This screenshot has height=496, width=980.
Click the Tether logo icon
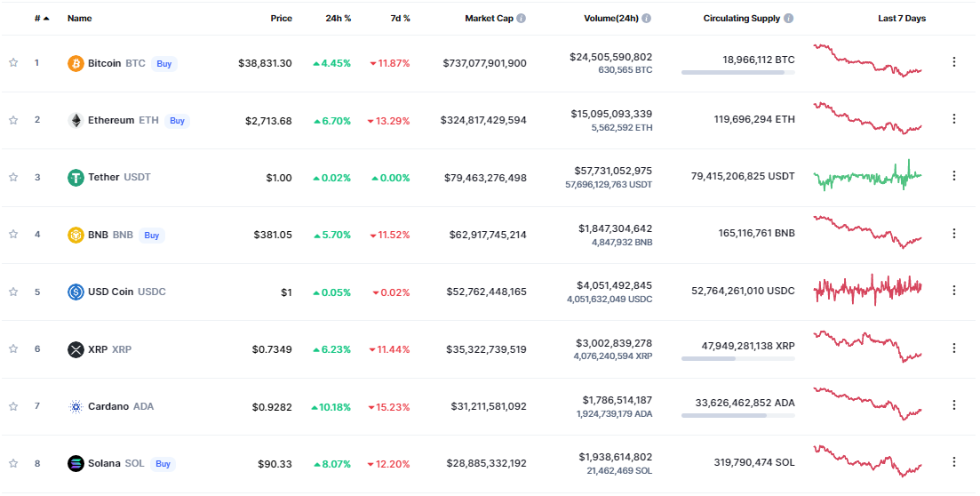pyautogui.click(x=76, y=178)
